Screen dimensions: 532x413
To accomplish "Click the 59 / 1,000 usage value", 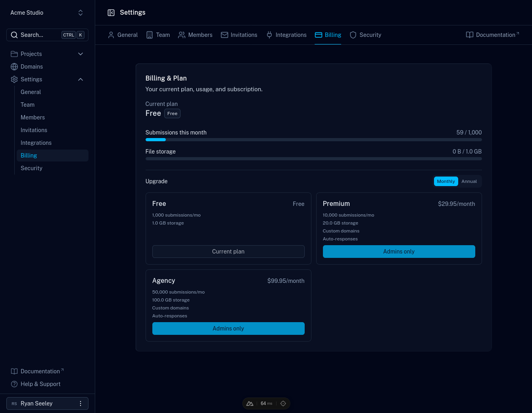I will (469, 133).
